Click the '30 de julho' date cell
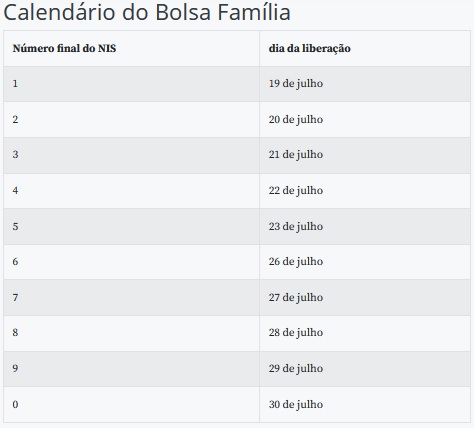The image size is (474, 428). click(x=365, y=404)
